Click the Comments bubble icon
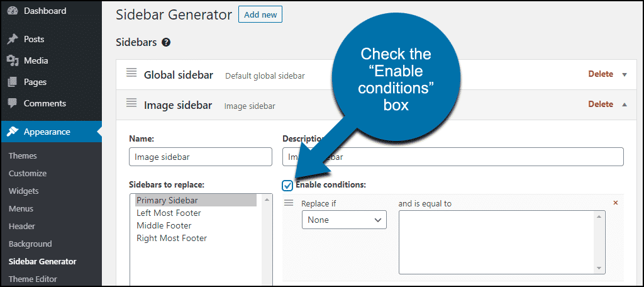The height and width of the screenshot is (287, 644). 13,103
